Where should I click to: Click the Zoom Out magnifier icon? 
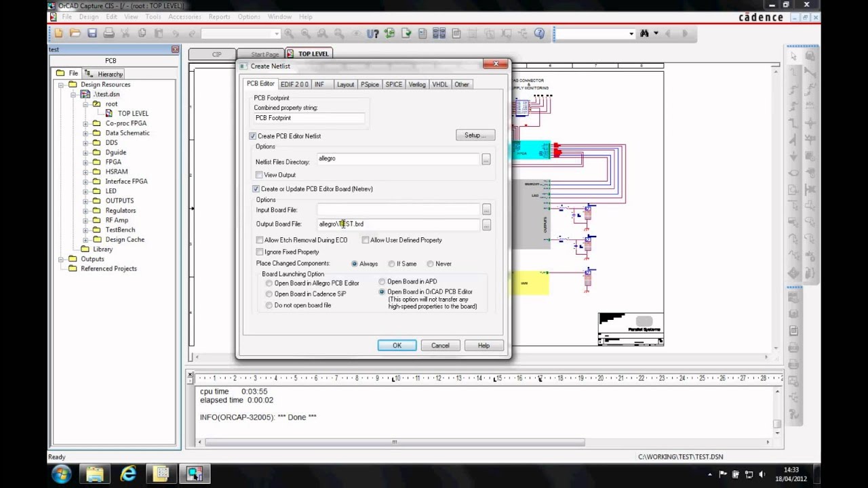(x=306, y=33)
